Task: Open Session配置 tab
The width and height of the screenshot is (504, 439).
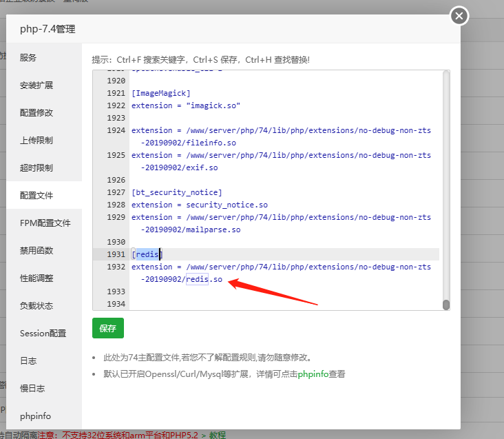Action: click(44, 333)
